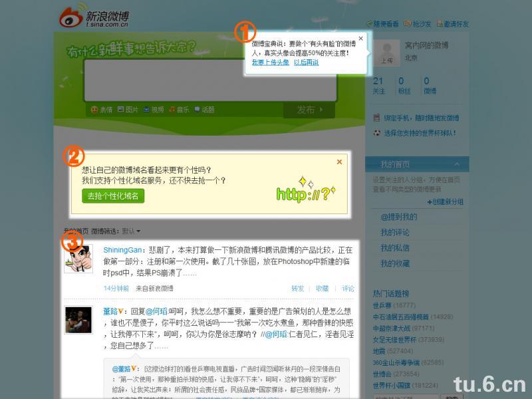Image resolution: width=532 pixels, height=399 pixels.
Task: Open the 微博筛选 默认 filter dropdown
Action: [x=131, y=231]
